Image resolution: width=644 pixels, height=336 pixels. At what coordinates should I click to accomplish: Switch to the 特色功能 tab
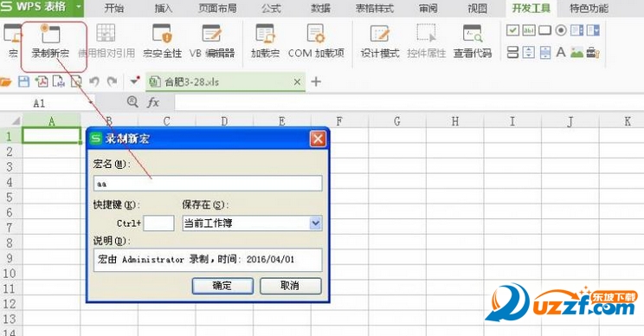tap(589, 8)
